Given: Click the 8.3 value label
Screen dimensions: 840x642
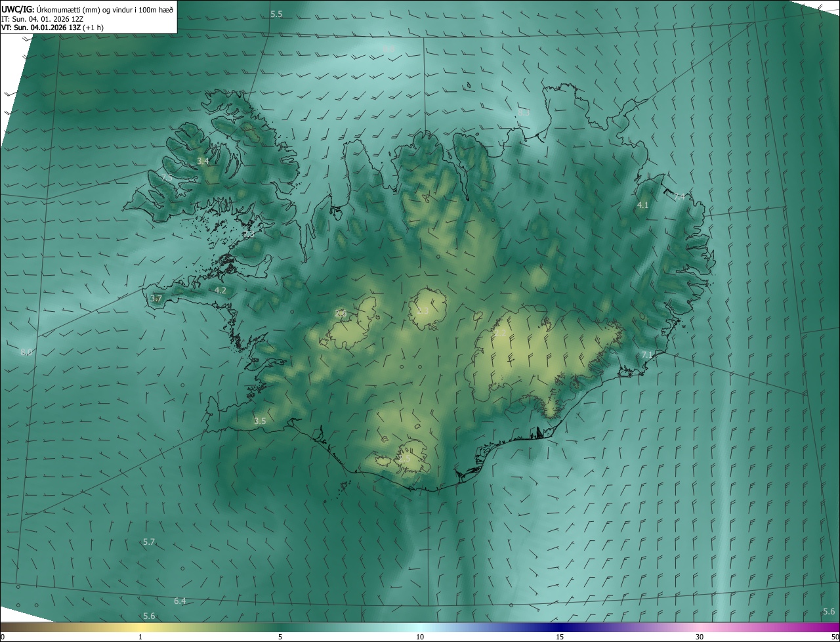Looking at the screenshot, I should (x=524, y=113).
